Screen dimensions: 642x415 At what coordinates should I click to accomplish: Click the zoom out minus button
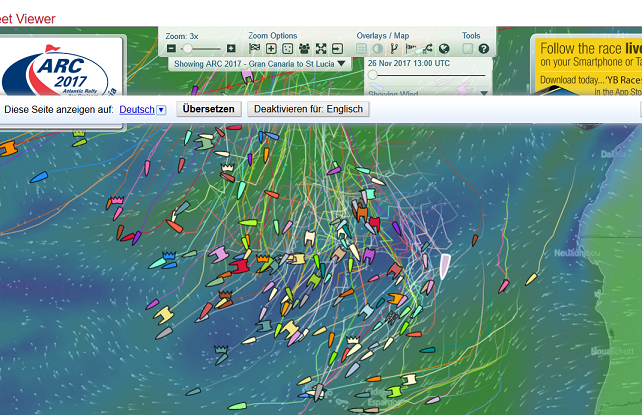click(172, 48)
